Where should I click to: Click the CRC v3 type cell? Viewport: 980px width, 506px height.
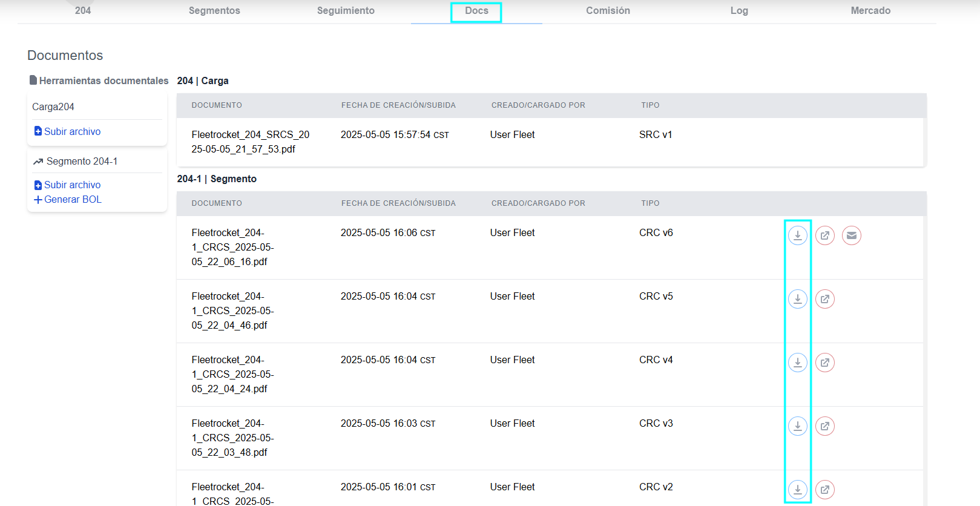(x=656, y=423)
